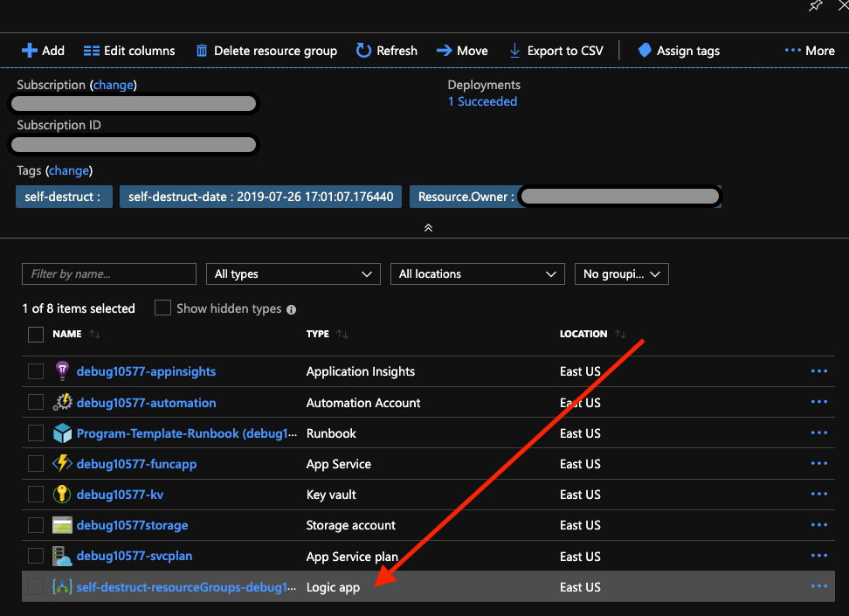Click the self-destruct-date tag

260,197
